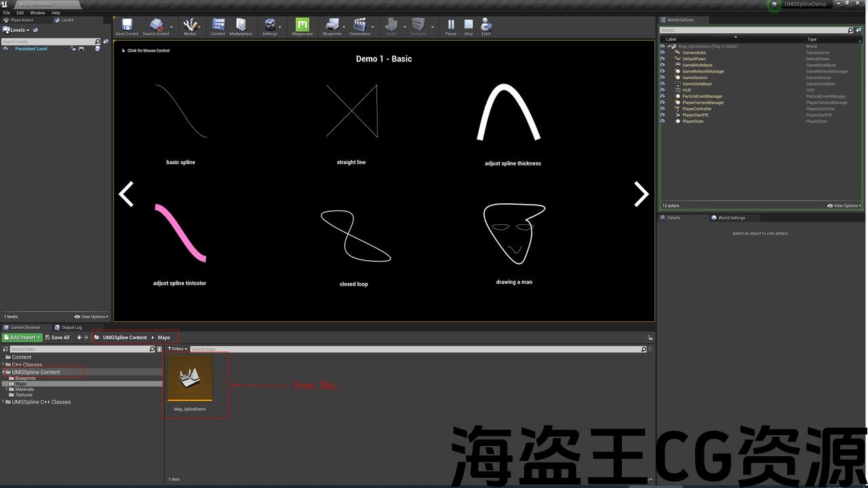This screenshot has height=488, width=868.
Task: Open Megascans plugin icon
Action: pyautogui.click(x=302, y=26)
